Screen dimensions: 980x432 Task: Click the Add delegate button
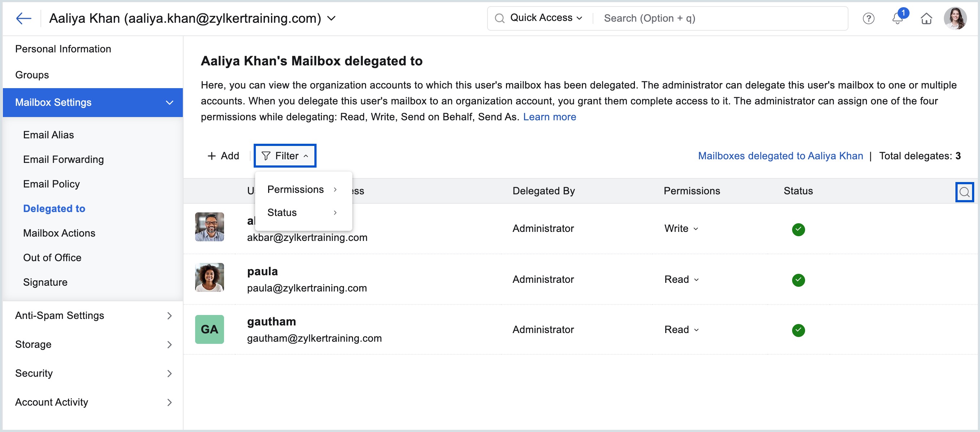point(223,156)
